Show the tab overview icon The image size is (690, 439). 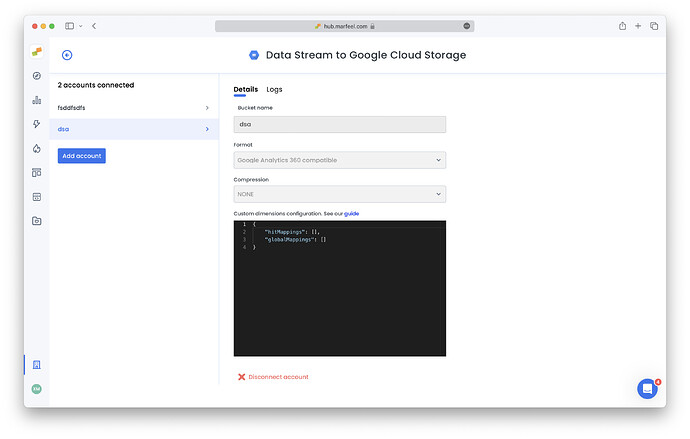coord(654,26)
